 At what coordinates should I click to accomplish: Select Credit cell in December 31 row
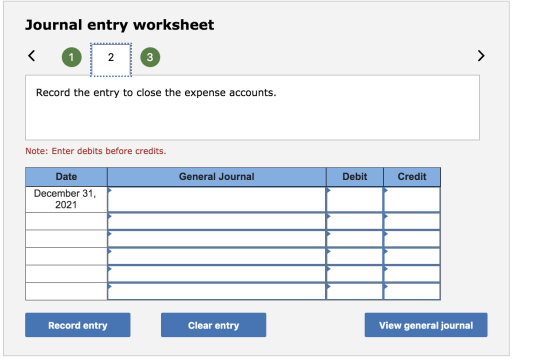click(x=412, y=200)
